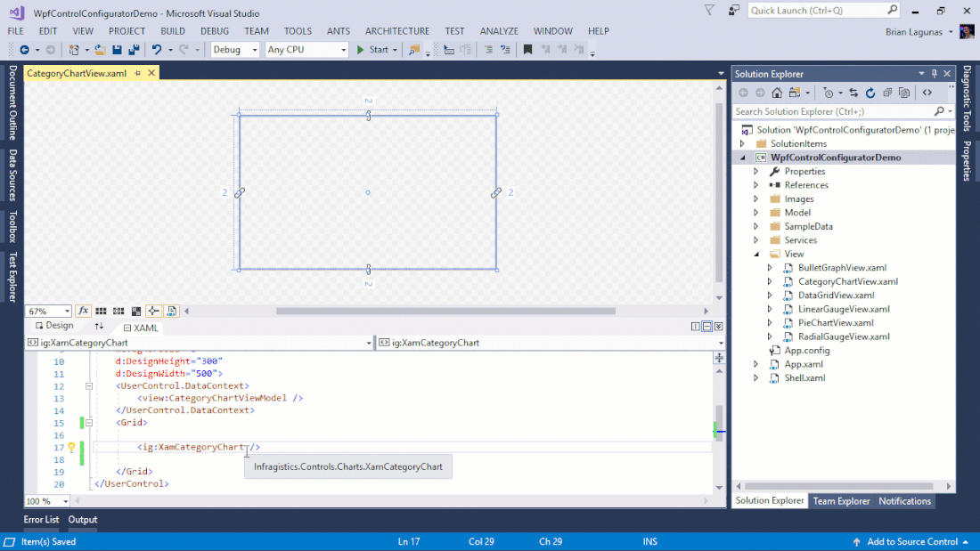
Task: Toggle the effects fx button in designer
Action: click(83, 312)
